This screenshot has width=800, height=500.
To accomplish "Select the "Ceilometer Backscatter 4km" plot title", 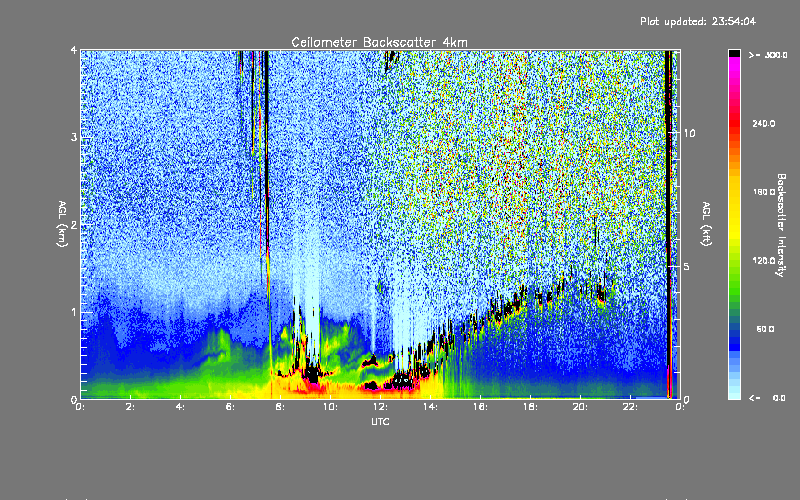I will (379, 42).
